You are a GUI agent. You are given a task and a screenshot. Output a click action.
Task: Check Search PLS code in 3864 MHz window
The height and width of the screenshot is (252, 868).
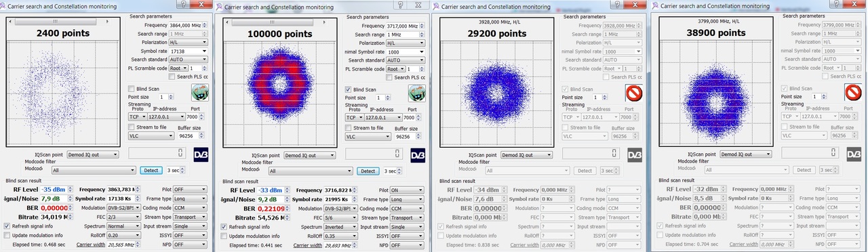point(172,77)
